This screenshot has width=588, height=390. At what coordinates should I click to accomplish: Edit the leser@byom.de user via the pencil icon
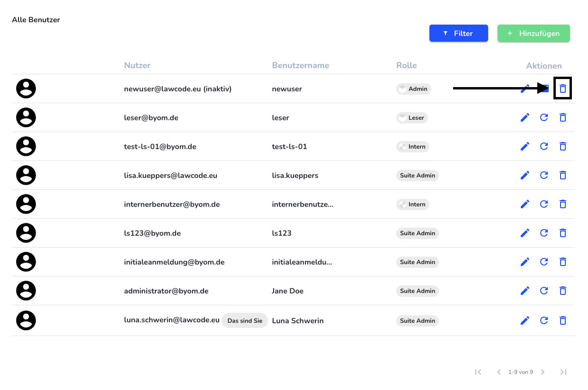(525, 117)
